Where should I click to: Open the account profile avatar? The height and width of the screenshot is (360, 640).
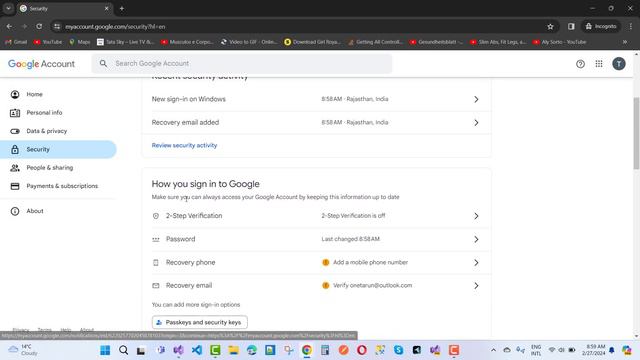619,64
